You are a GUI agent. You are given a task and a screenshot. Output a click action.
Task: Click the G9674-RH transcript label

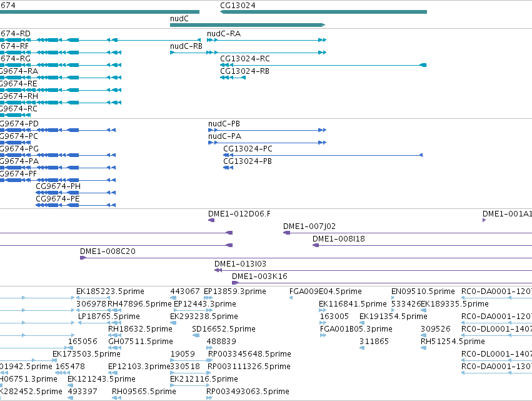[19, 96]
